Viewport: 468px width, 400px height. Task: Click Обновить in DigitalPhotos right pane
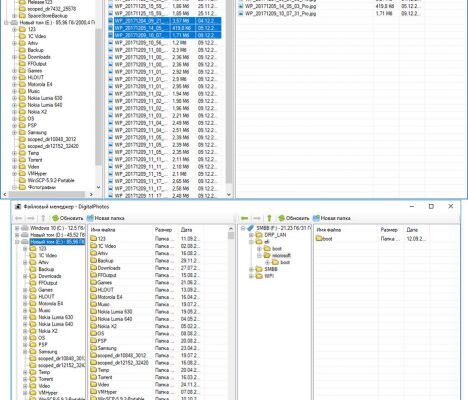click(x=294, y=218)
